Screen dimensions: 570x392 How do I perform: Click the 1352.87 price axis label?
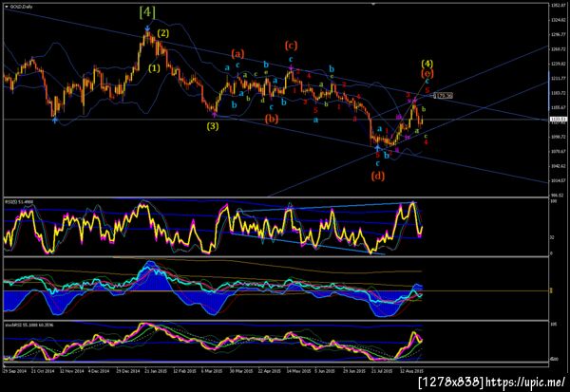pyautogui.click(x=558, y=6)
